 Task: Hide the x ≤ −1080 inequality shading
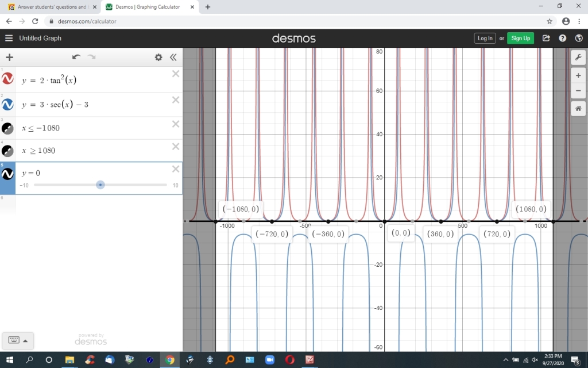click(7, 128)
